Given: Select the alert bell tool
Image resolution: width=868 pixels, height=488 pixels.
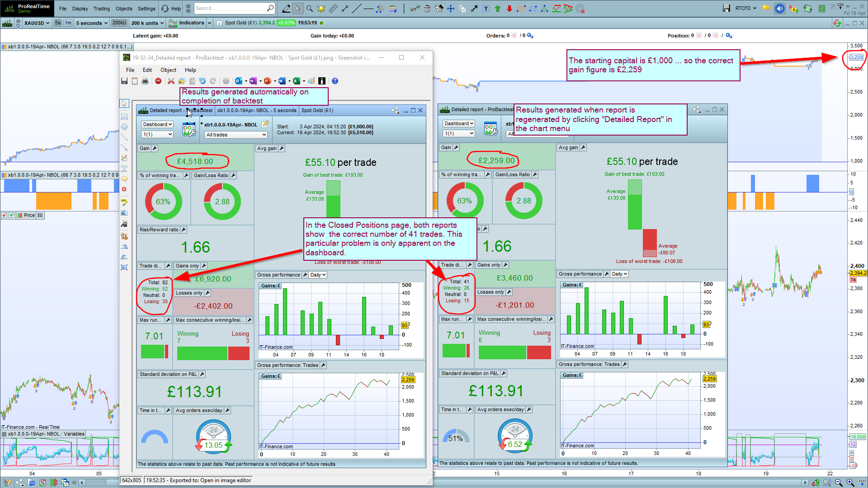Looking at the screenshot, I should (x=321, y=9).
